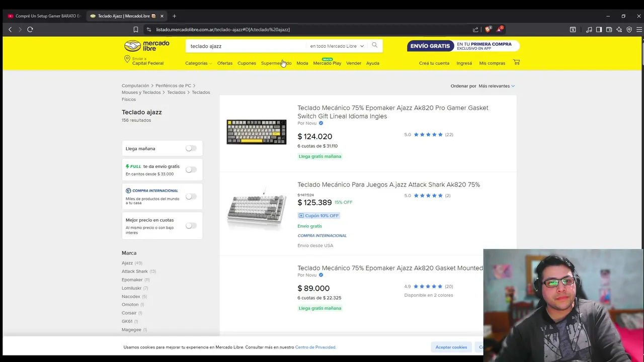
Task: Open the Ordenar por Más relevantes dropdown
Action: 497,86
